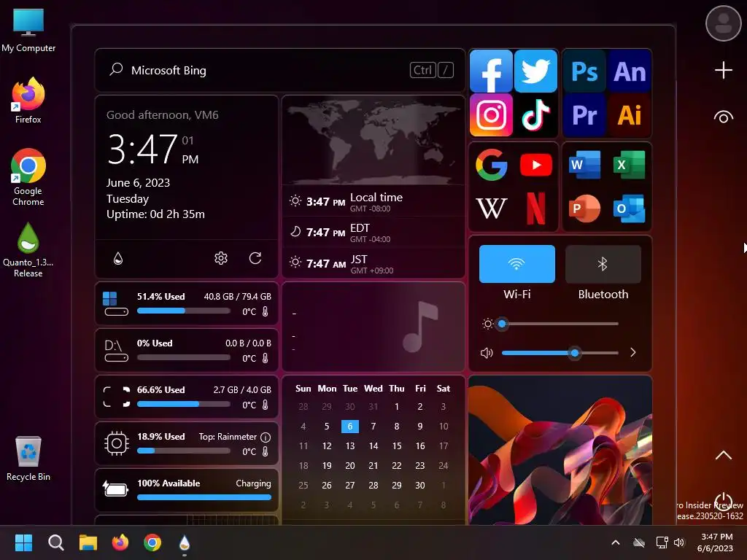Click the info icon beside Top: Rainmeter
Viewport: 747px width, 560px height.
click(x=266, y=437)
